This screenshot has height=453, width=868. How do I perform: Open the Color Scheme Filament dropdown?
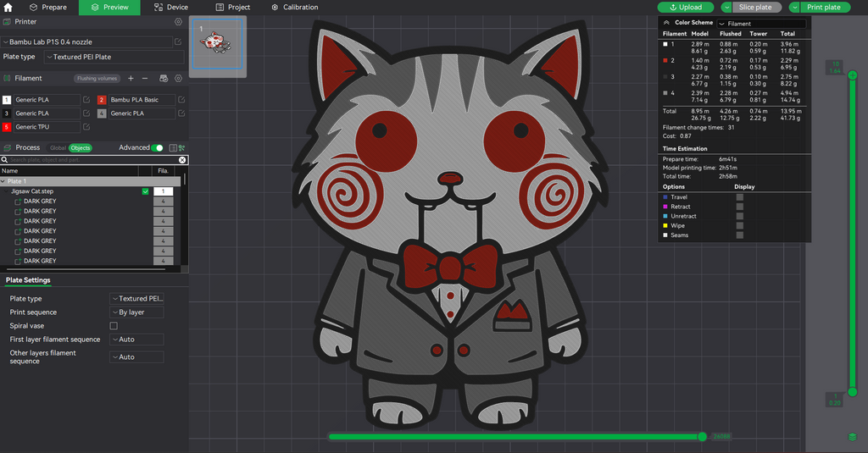(x=762, y=23)
